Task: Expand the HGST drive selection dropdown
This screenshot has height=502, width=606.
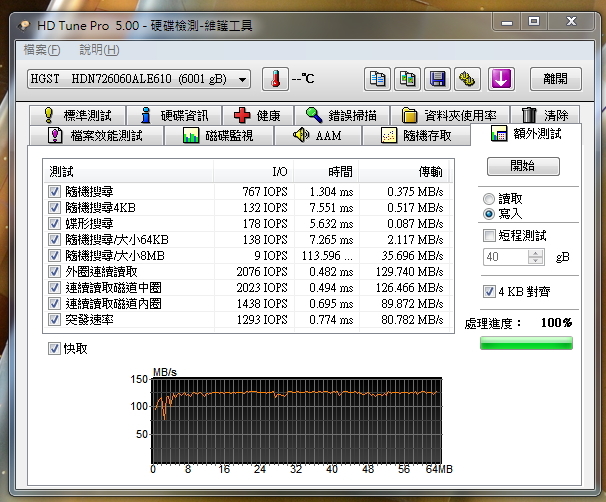Action: [x=245, y=79]
